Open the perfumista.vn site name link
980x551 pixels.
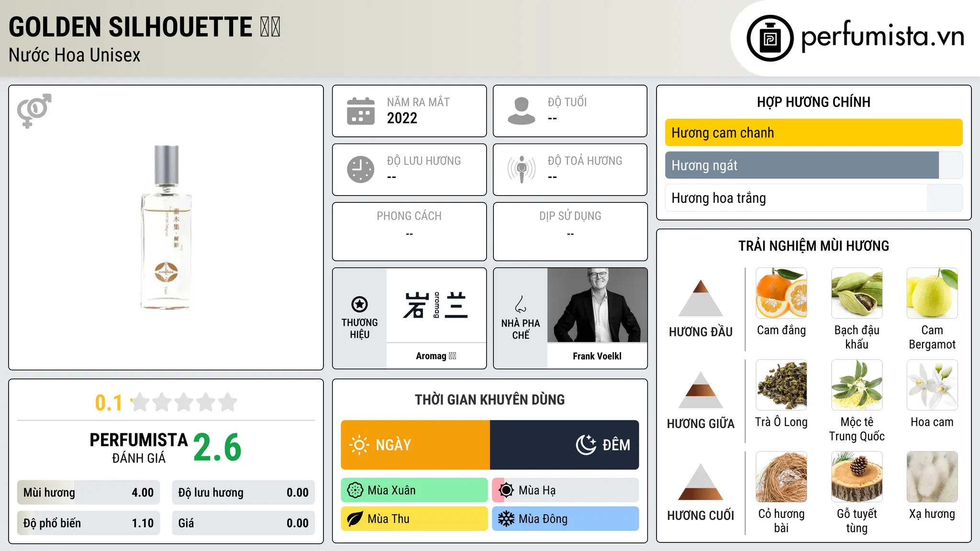(882, 36)
